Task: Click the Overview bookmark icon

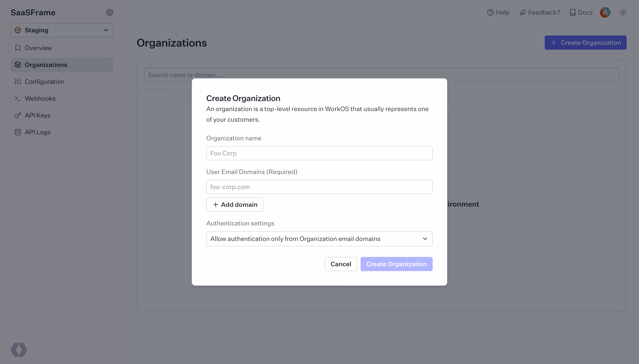Action: pos(18,48)
